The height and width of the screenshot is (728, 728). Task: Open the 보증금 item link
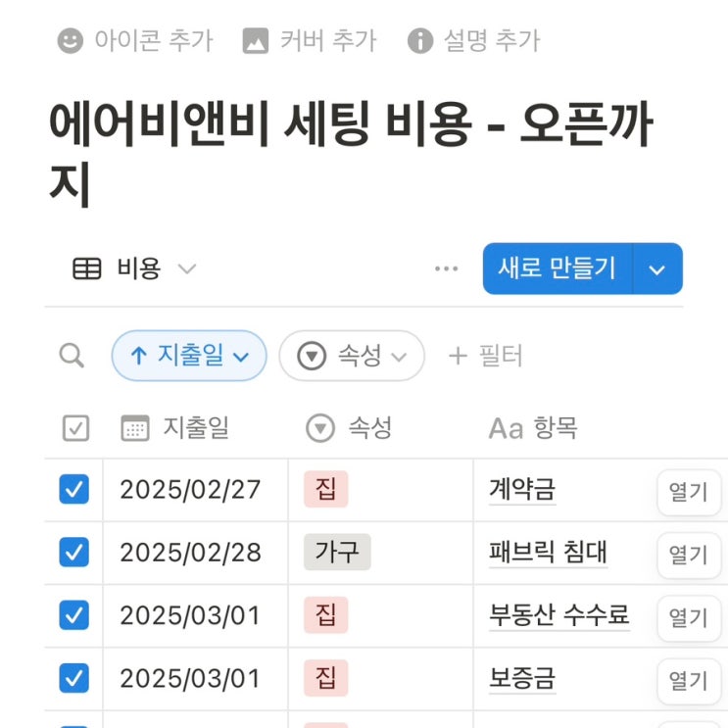pyautogui.click(x=522, y=678)
